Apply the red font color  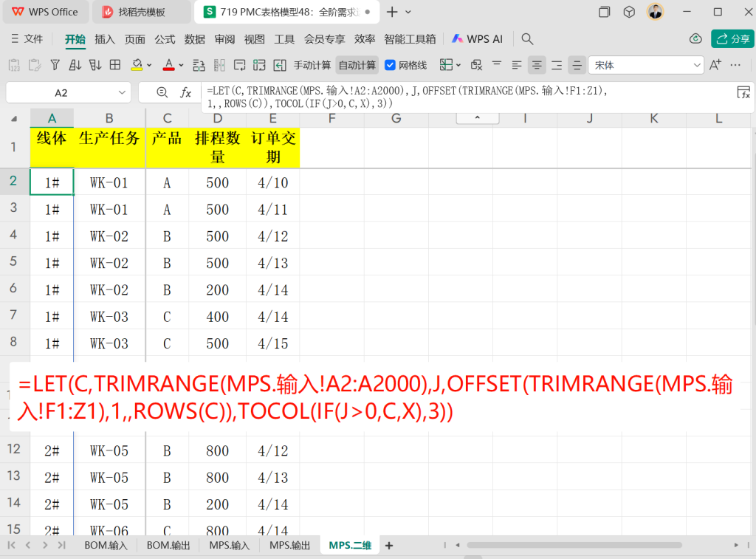click(x=169, y=65)
